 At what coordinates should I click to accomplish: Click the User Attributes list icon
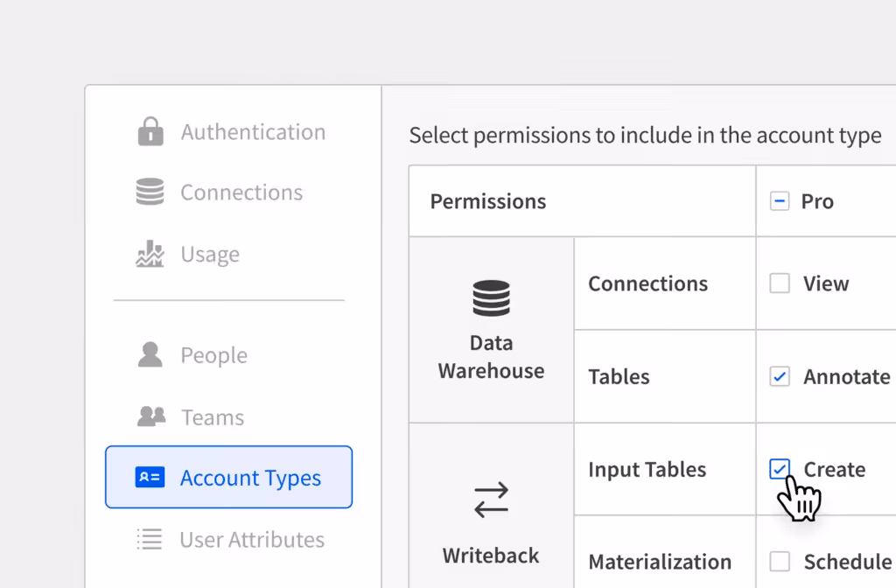pos(150,539)
